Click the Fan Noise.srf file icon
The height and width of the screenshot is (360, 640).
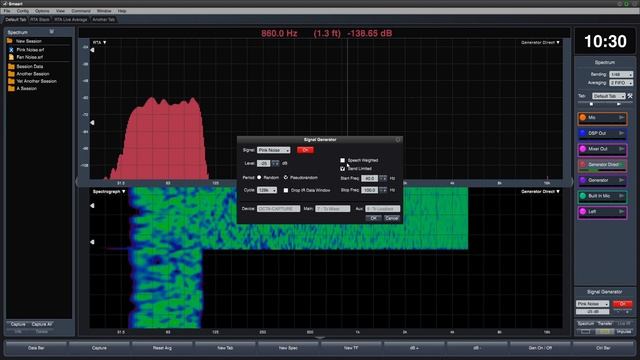[11, 57]
